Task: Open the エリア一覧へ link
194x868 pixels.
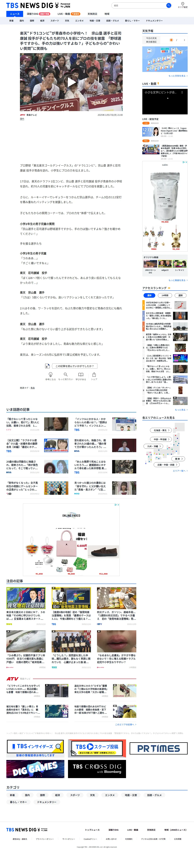Action: coord(180,471)
